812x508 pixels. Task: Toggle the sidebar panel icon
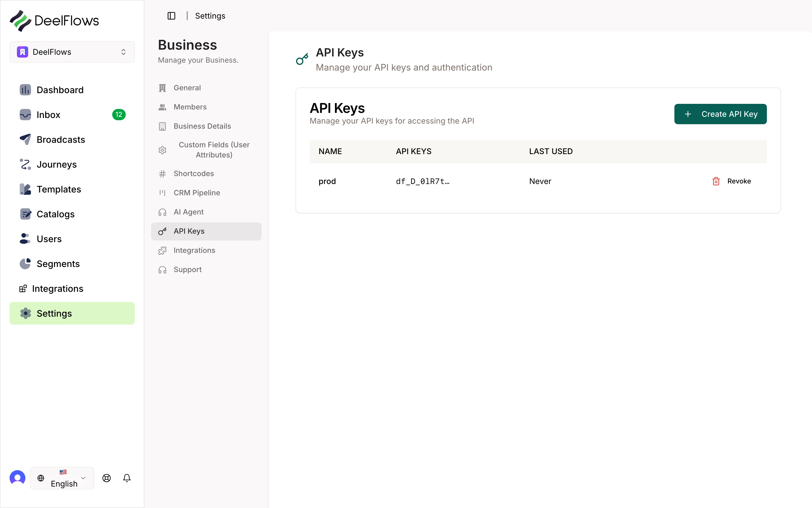click(171, 16)
